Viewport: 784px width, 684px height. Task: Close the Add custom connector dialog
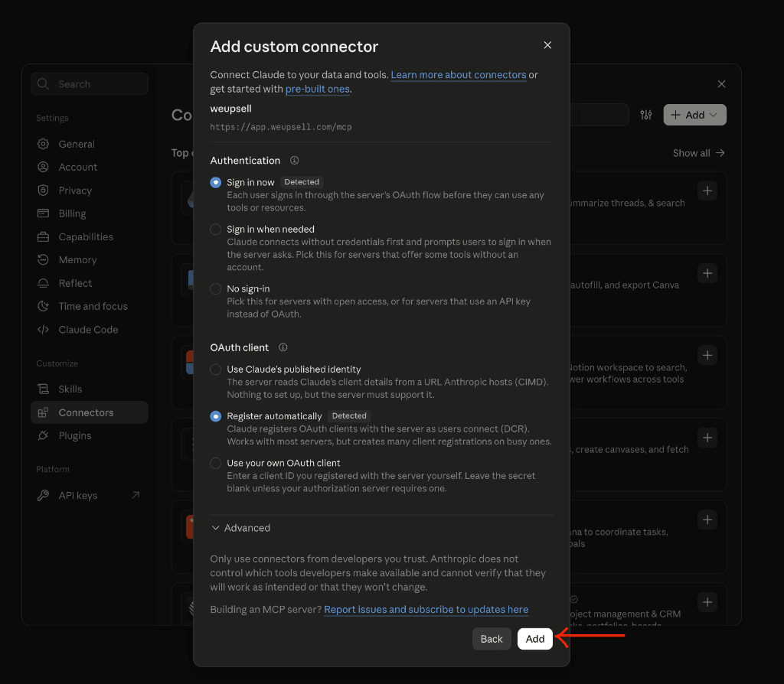547,45
